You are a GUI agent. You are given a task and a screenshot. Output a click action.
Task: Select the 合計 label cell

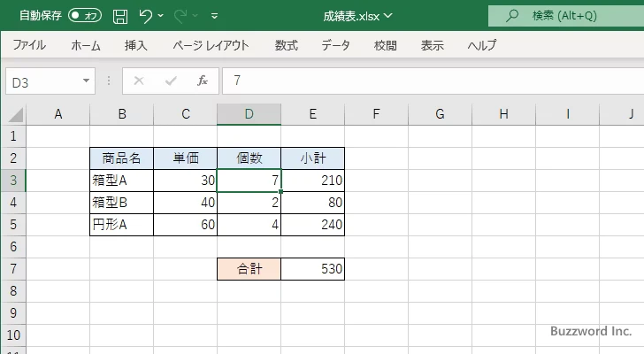click(x=249, y=269)
